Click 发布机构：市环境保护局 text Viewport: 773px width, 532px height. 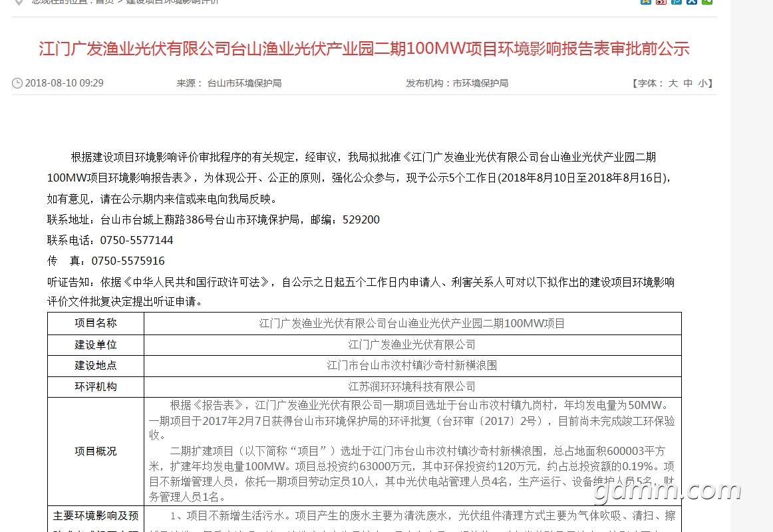pyautogui.click(x=457, y=83)
